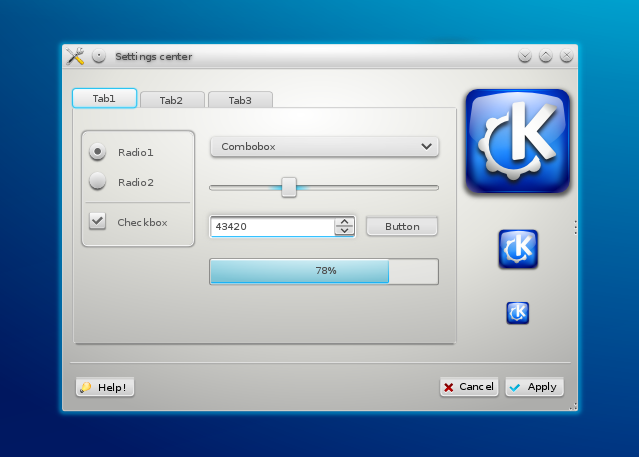Click the smallest KDE logo icon

click(518, 313)
